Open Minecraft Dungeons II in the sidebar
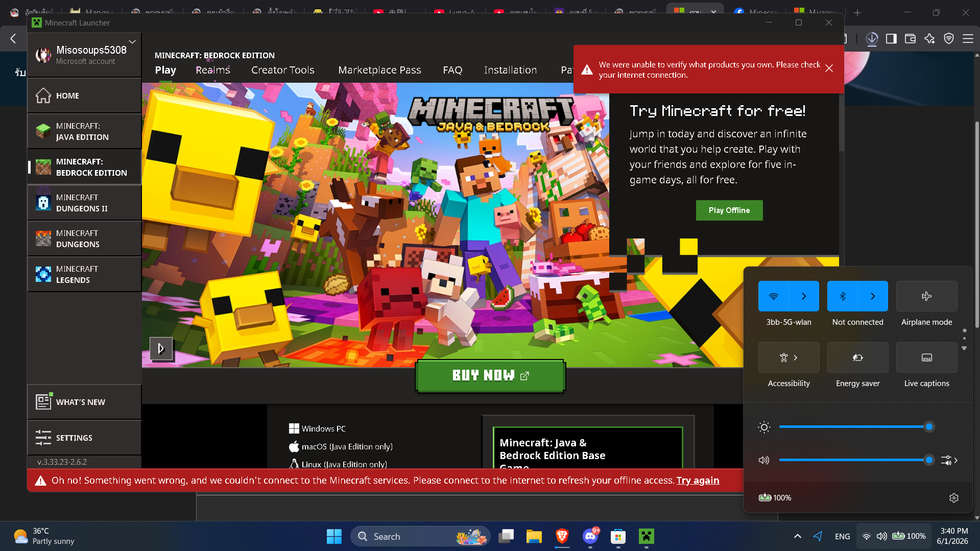 (x=84, y=203)
